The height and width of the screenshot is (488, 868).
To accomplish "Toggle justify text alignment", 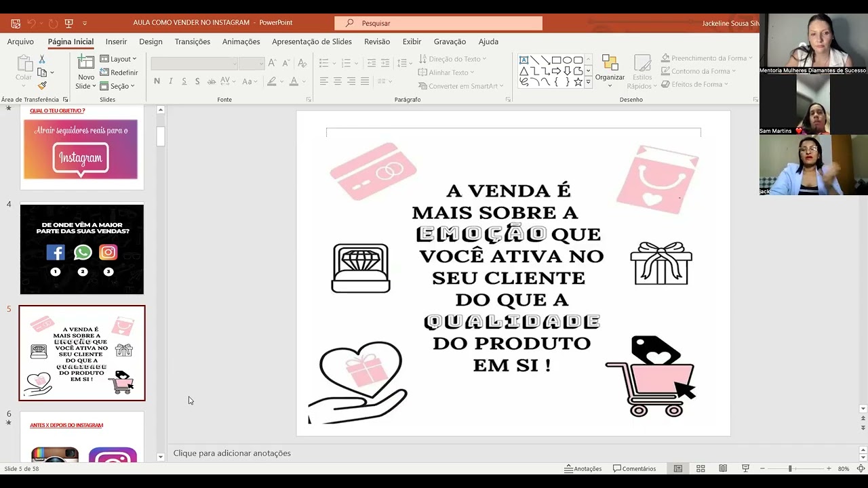I will [365, 81].
